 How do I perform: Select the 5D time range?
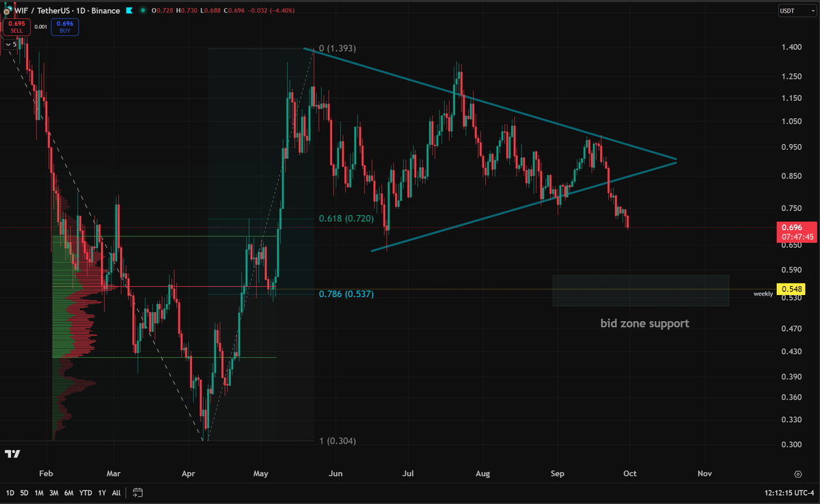[25, 492]
